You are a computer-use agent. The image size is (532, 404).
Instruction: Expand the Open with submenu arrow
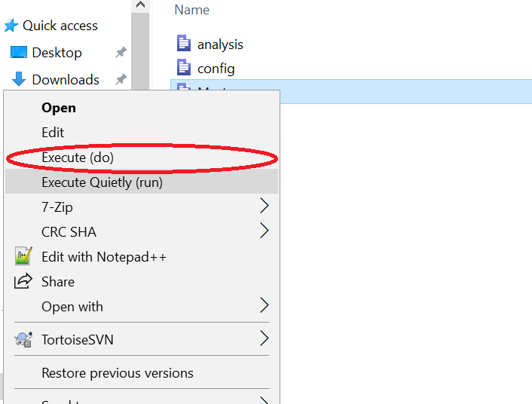(264, 305)
